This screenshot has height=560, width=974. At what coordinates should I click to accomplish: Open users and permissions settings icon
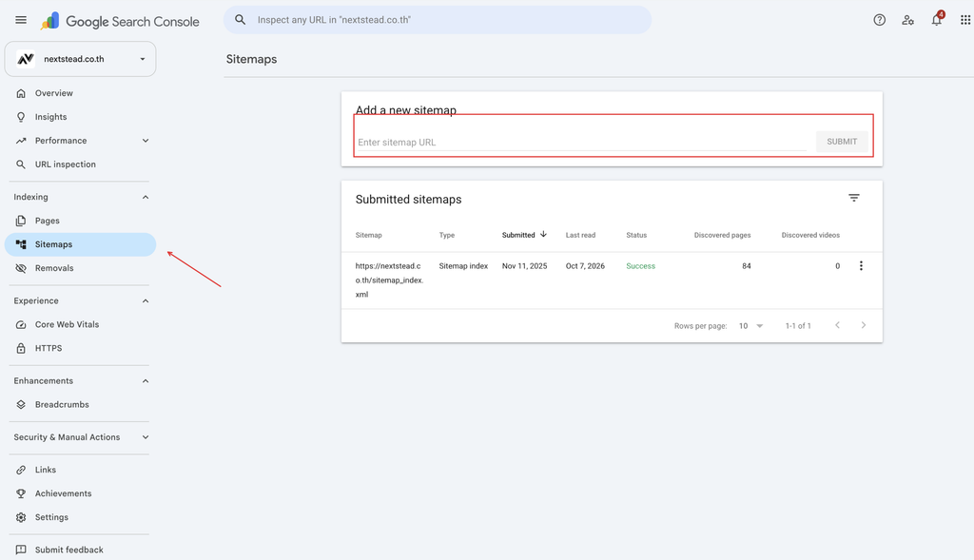pyautogui.click(x=907, y=20)
